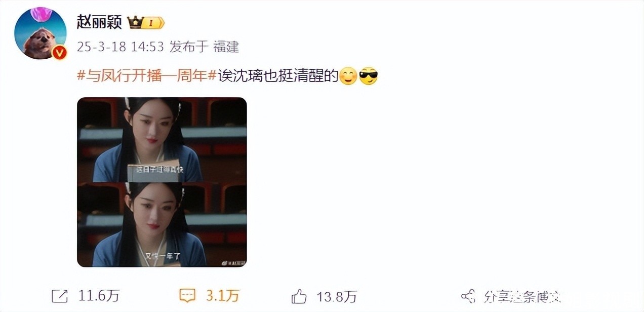Toggle like with the thumbs-up icon
Screen dimensions: 644x312
[x=299, y=296]
